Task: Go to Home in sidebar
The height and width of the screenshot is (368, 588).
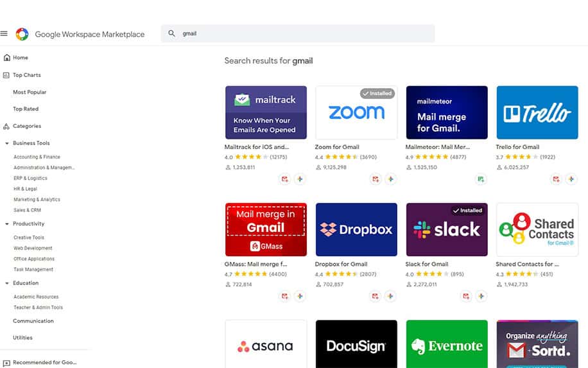Action: [21, 58]
